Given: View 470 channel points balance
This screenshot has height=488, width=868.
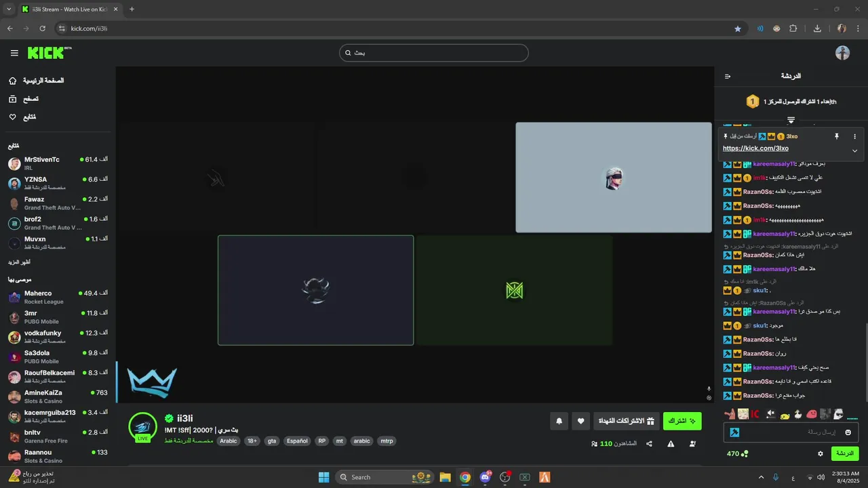Looking at the screenshot, I should click(738, 453).
